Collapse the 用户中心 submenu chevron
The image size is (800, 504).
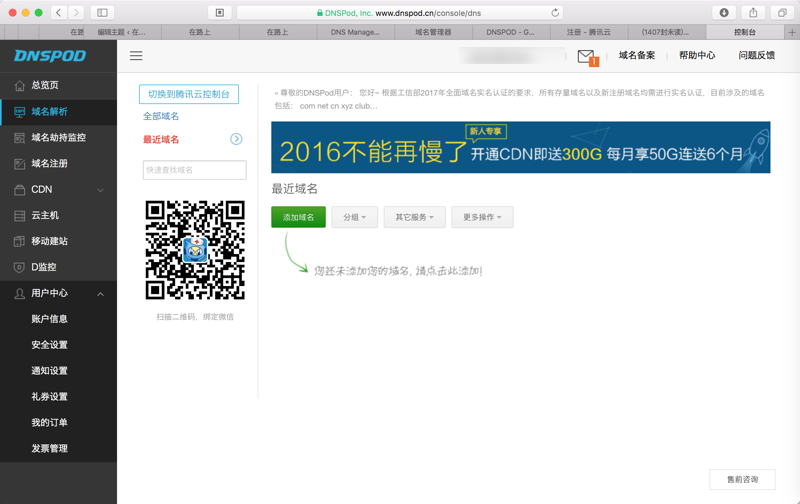(x=101, y=294)
